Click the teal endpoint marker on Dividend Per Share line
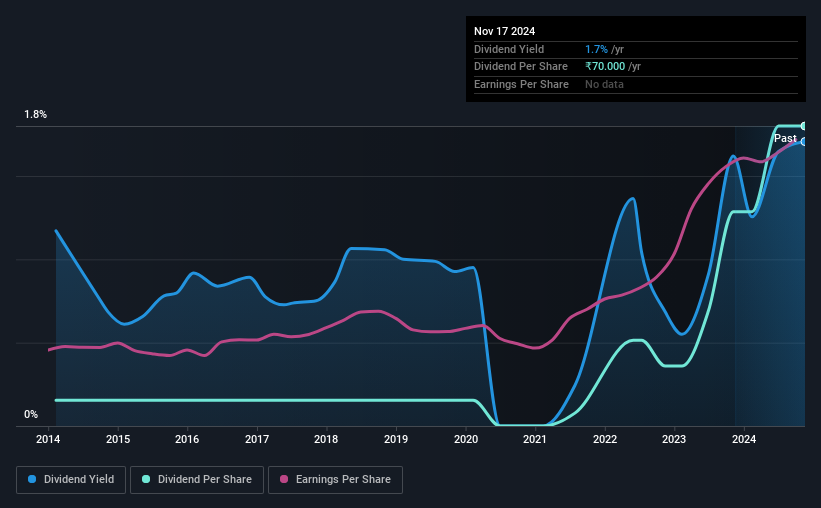821x508 pixels. 803,126
